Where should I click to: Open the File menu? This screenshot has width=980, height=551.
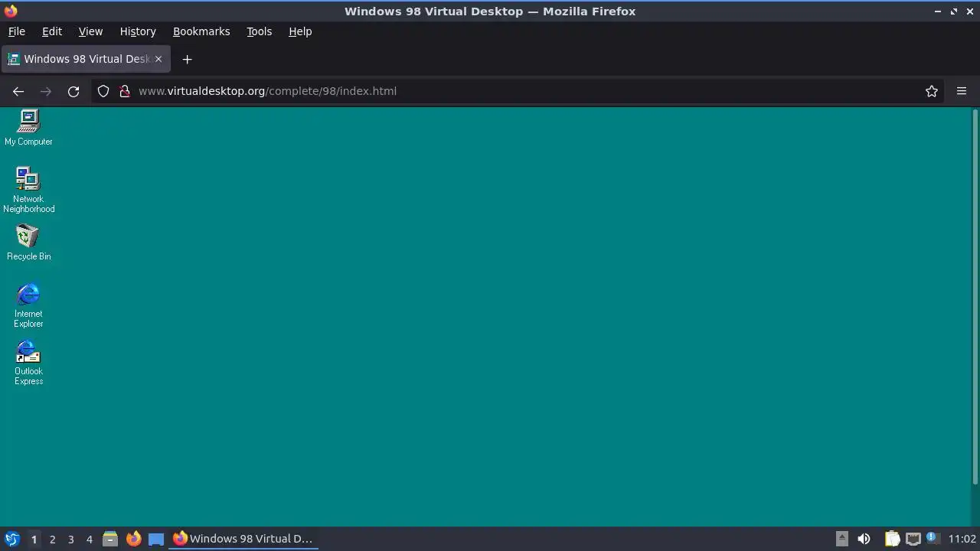[16, 31]
